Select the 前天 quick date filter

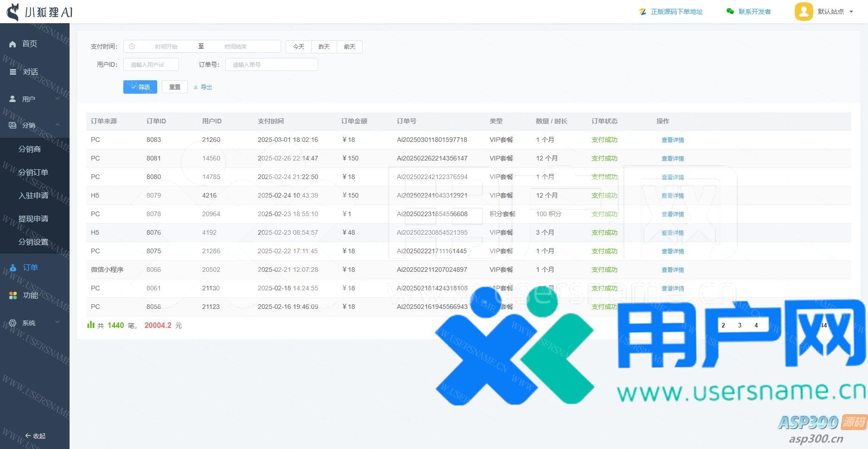pyautogui.click(x=350, y=47)
